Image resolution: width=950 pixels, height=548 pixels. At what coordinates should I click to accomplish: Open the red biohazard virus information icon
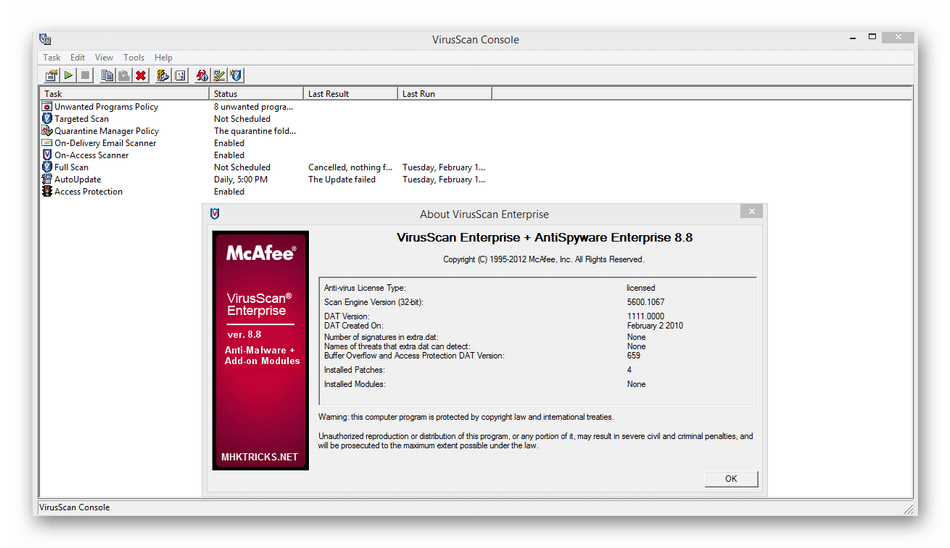[202, 75]
